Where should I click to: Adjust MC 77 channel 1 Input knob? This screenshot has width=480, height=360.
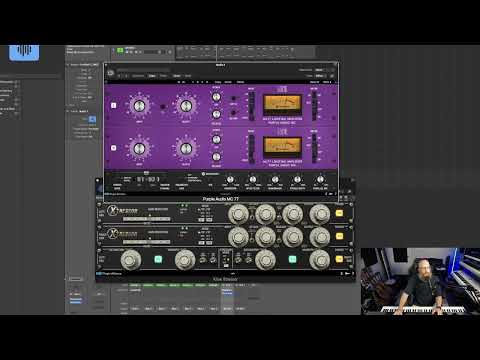(x=139, y=106)
